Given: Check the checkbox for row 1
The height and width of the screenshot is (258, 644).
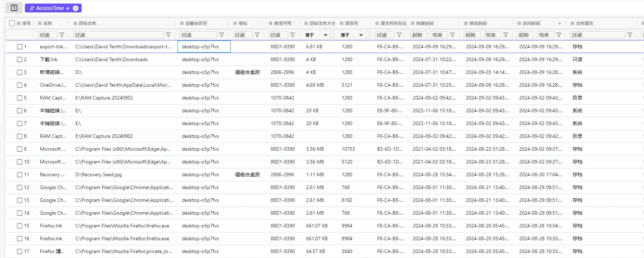Looking at the screenshot, I should point(20,47).
